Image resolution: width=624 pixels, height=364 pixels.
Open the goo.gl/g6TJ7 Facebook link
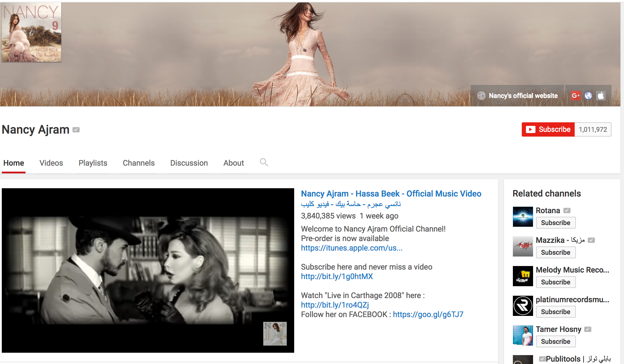428,314
